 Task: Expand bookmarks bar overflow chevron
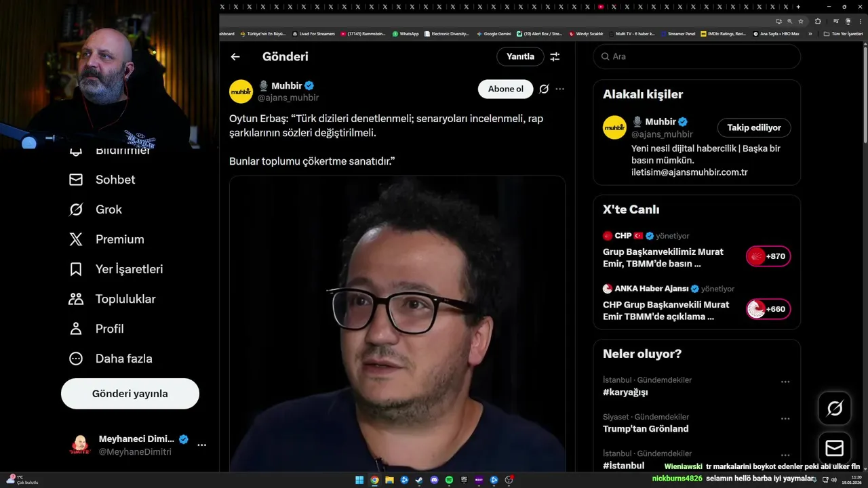pyautogui.click(x=810, y=34)
